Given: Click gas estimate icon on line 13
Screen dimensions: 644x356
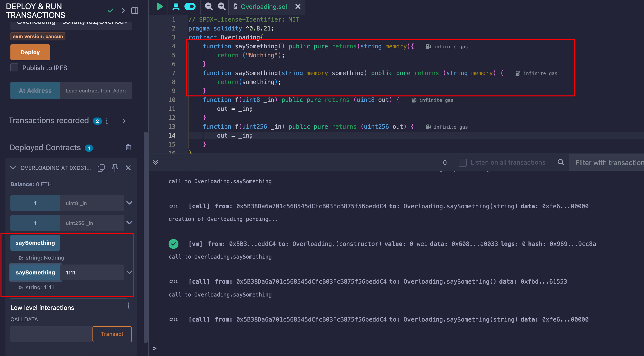Looking at the screenshot, I should coord(428,127).
